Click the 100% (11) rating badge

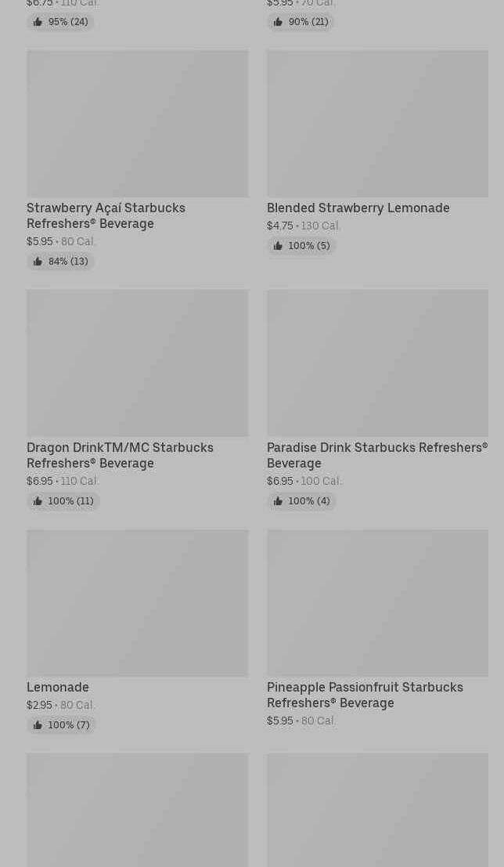[x=63, y=501]
